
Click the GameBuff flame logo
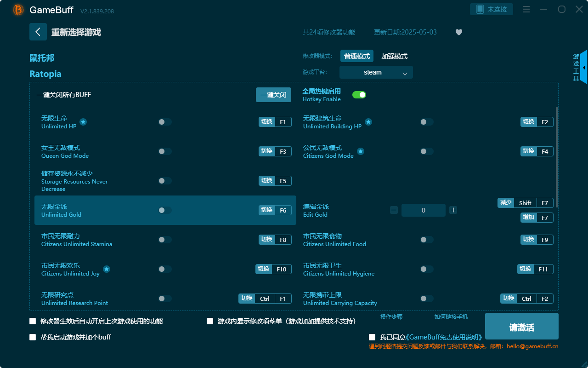point(17,10)
